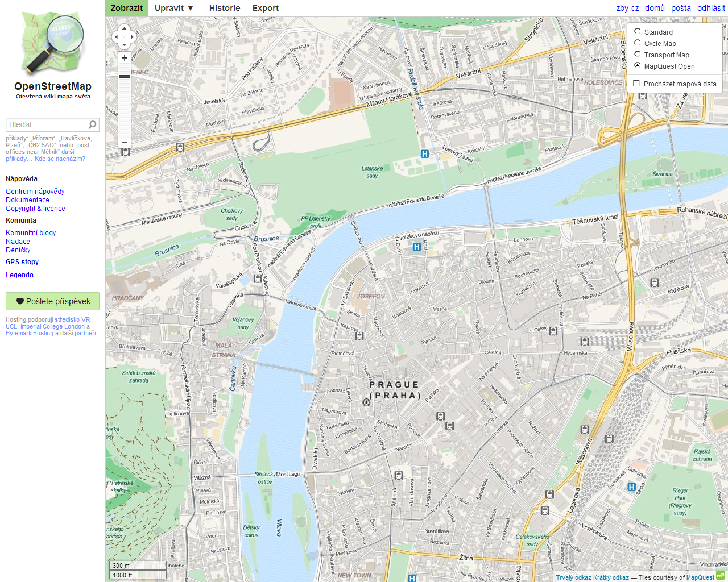Click the OpenStreetMap logo

tap(52, 43)
